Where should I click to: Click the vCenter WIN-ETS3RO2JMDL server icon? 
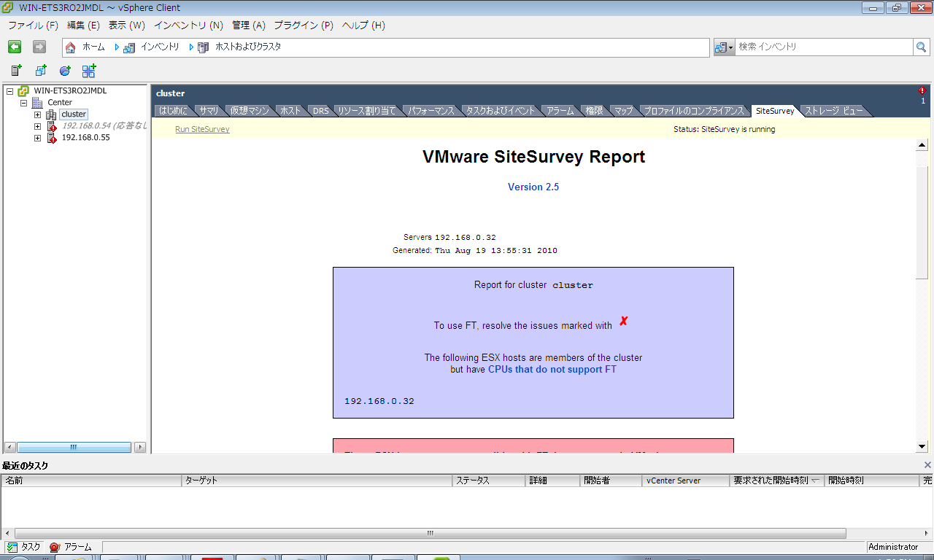24,91
